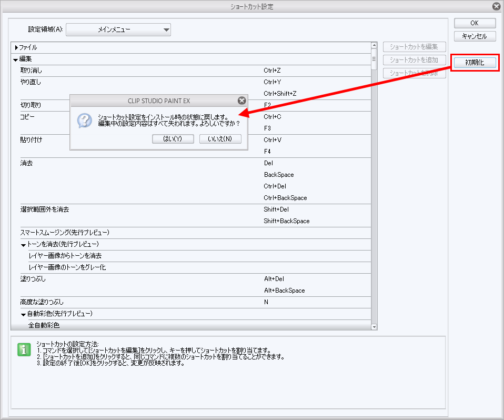Click the Ctrl+Shift+Z shortcut text
This screenshot has width=504, height=420.
280,94
